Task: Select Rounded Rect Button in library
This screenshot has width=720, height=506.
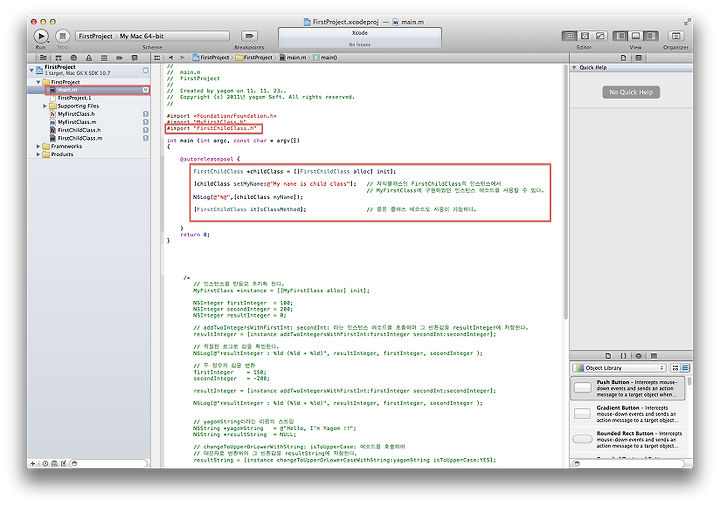Action: coord(628,439)
